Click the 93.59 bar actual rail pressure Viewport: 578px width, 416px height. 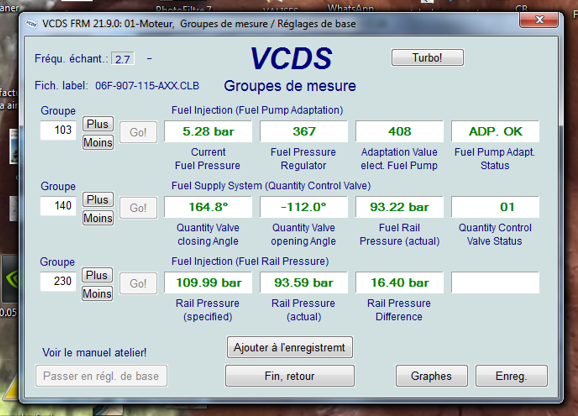304,283
